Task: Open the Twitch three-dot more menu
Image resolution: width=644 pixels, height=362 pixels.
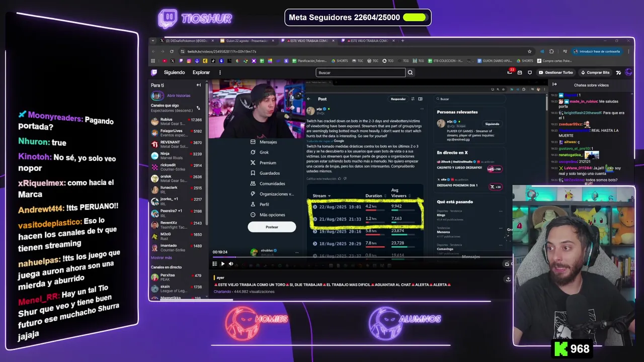Action: pyautogui.click(x=220, y=72)
